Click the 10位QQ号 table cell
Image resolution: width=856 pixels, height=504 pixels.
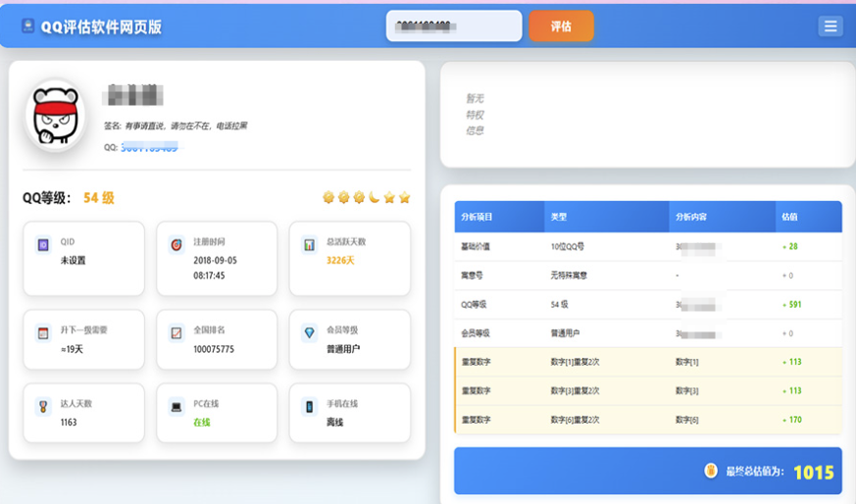click(567, 247)
